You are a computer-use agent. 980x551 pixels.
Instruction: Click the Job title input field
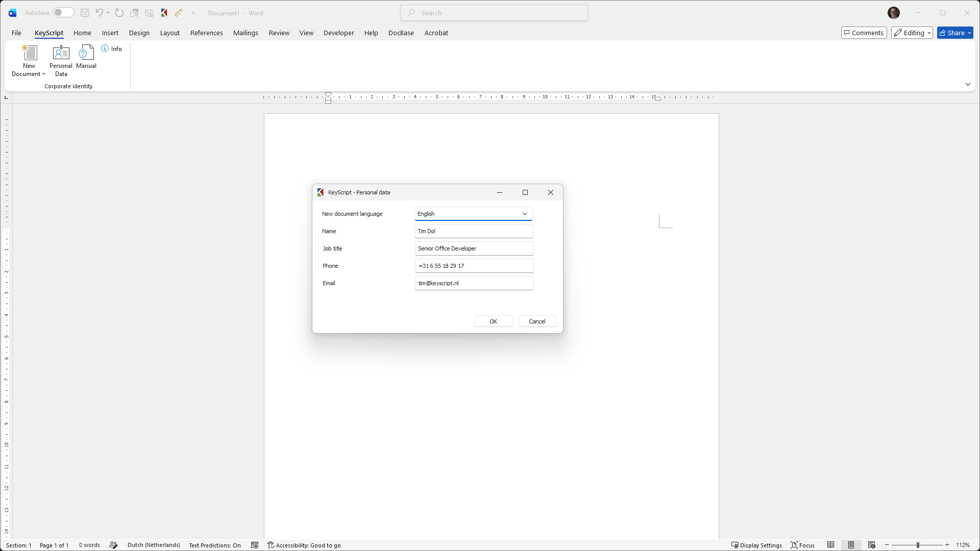click(474, 248)
